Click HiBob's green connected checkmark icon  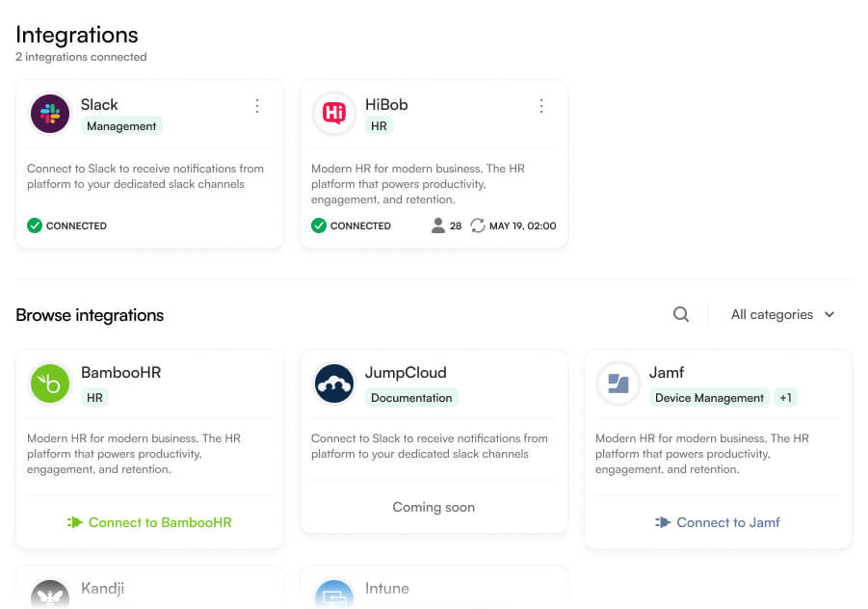tap(318, 225)
